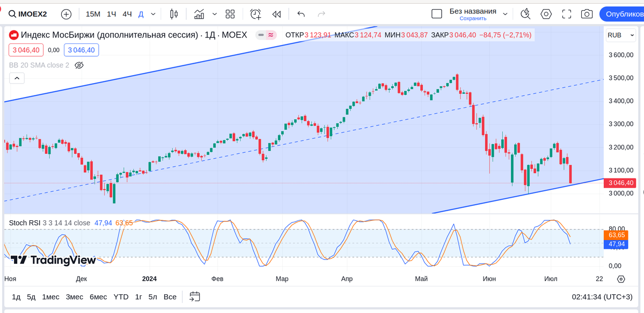This screenshot has width=644, height=313.
Task: Open time axis settings gear icon
Action: [621, 279]
